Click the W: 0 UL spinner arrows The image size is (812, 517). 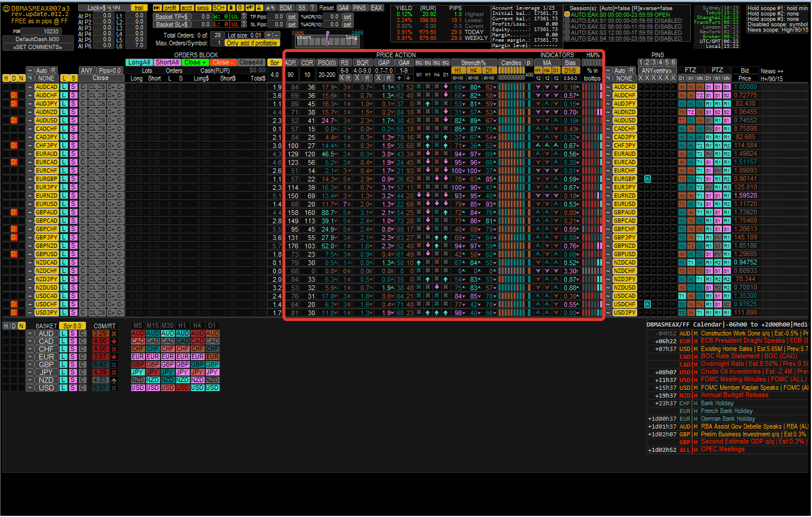click(x=244, y=17)
